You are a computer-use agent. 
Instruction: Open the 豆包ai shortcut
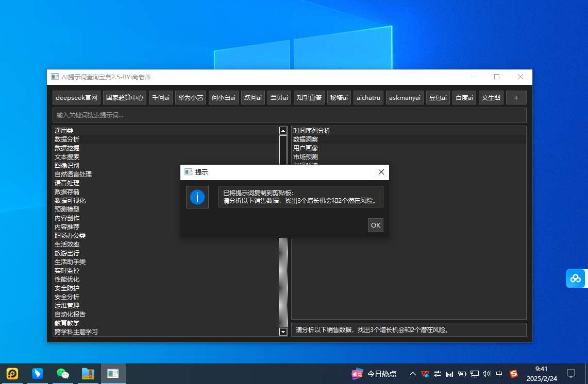(x=438, y=98)
